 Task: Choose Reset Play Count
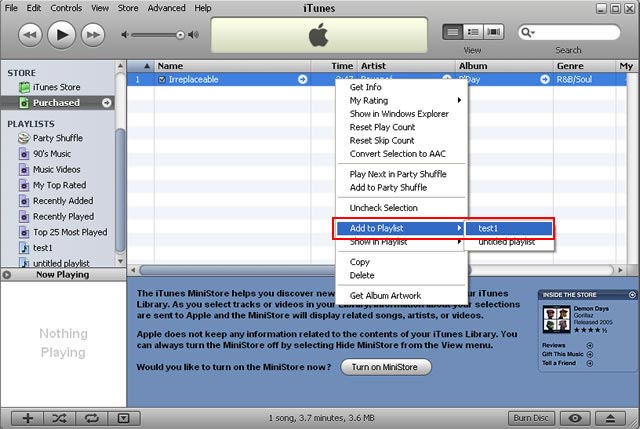click(x=402, y=127)
